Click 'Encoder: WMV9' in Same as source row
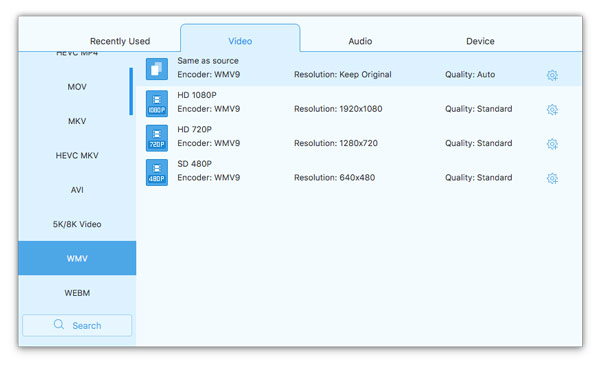This screenshot has height=367, width=600. tap(209, 75)
